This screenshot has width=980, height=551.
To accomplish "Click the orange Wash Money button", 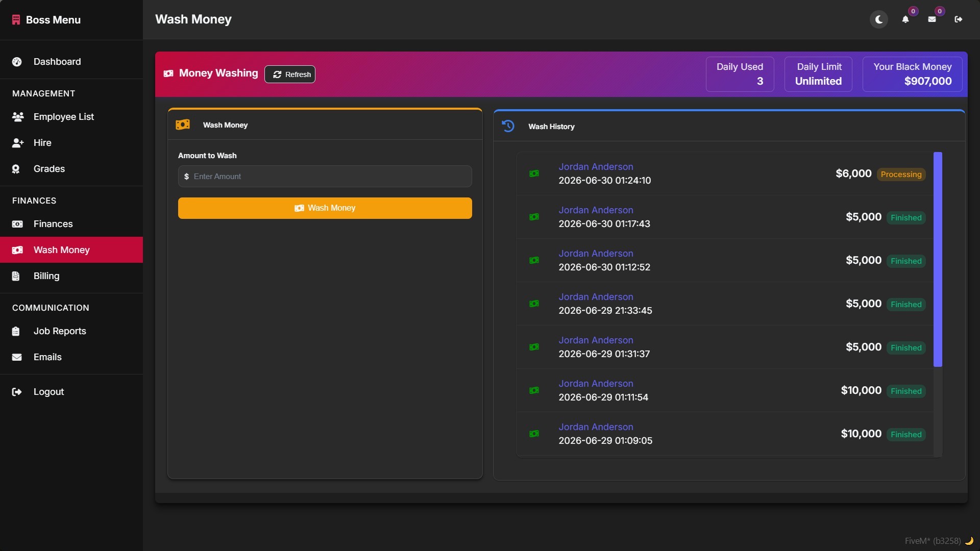I will pos(325,208).
